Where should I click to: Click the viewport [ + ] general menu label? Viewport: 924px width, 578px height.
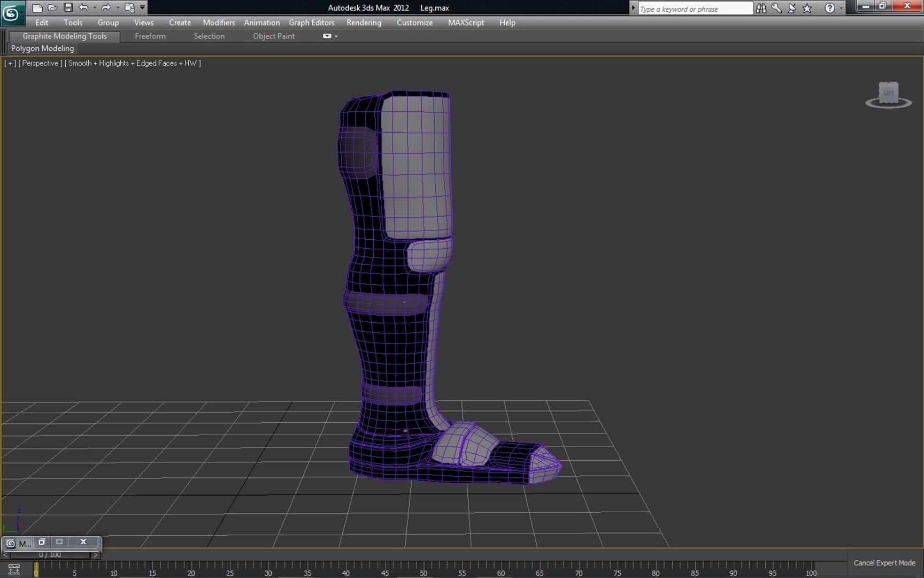10,63
